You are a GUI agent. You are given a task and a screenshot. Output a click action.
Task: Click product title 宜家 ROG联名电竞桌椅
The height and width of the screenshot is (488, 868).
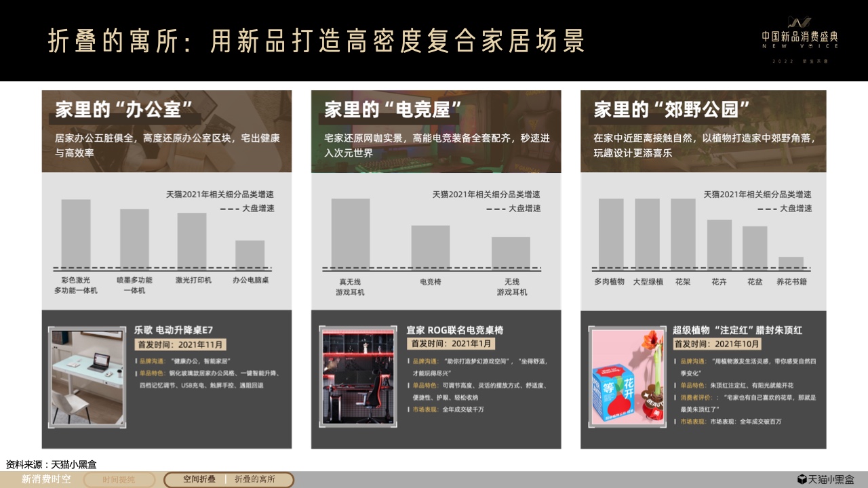click(454, 331)
